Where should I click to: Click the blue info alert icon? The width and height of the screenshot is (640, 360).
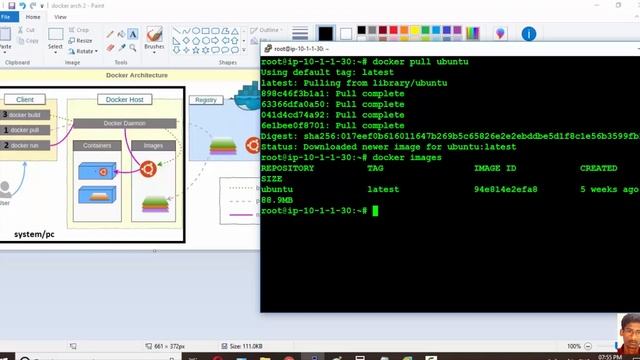(x=529, y=34)
